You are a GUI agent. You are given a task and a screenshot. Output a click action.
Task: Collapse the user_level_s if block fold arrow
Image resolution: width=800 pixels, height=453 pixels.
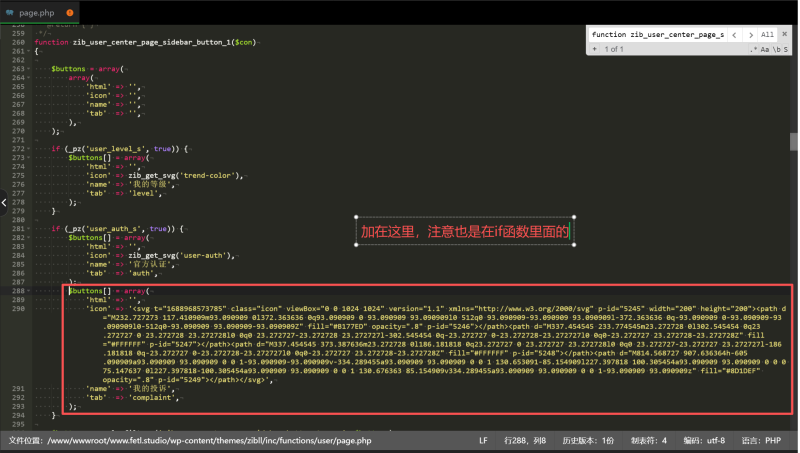coord(30,149)
